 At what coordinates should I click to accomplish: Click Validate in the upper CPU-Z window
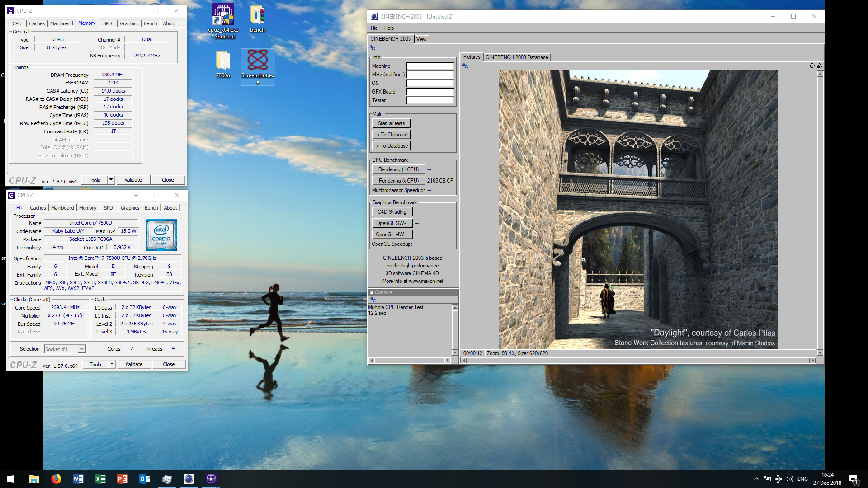coord(133,180)
